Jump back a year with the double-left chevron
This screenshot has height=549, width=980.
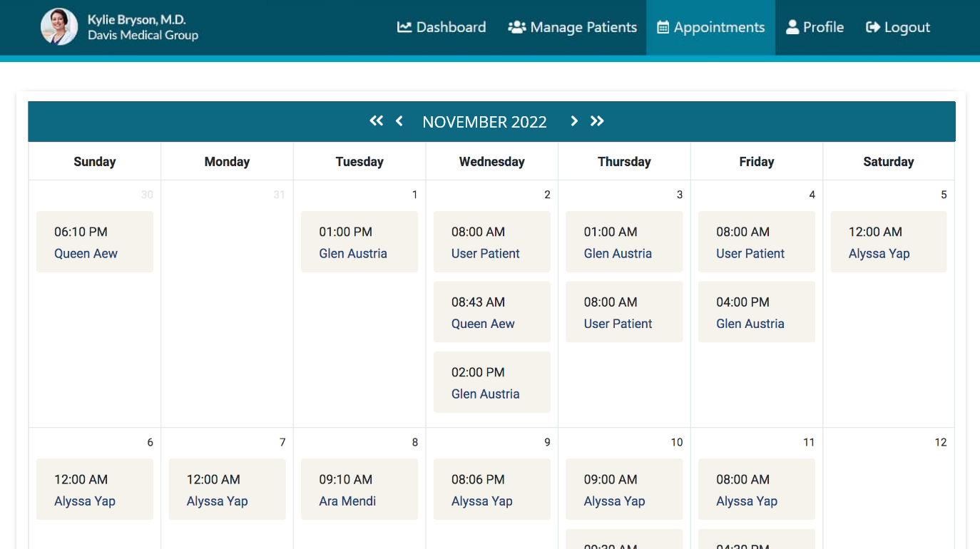377,120
